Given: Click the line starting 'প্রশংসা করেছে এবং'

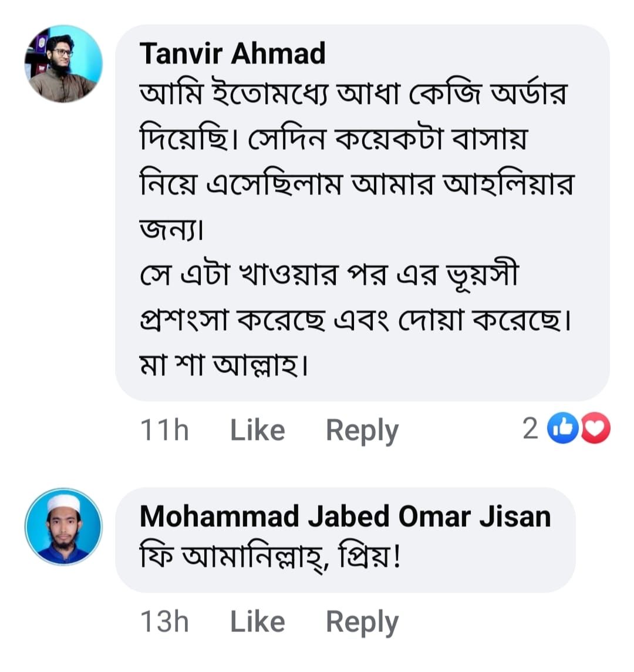Looking at the screenshot, I should (355, 320).
